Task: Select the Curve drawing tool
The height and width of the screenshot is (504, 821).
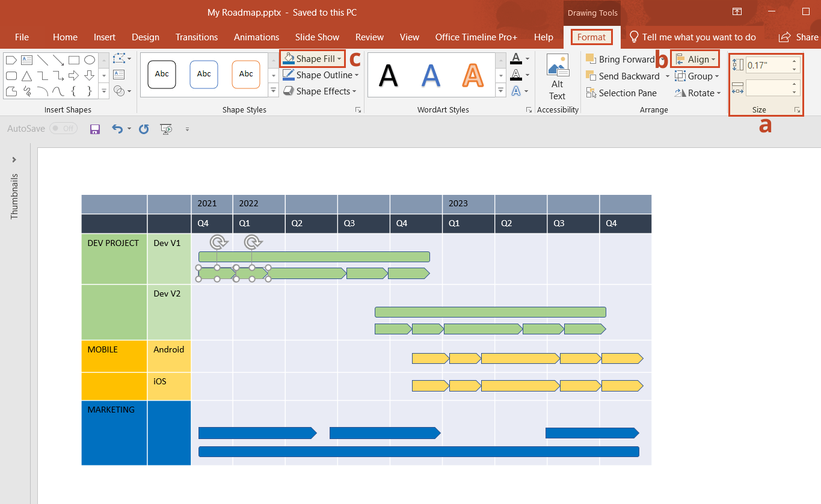Action: pos(43,91)
